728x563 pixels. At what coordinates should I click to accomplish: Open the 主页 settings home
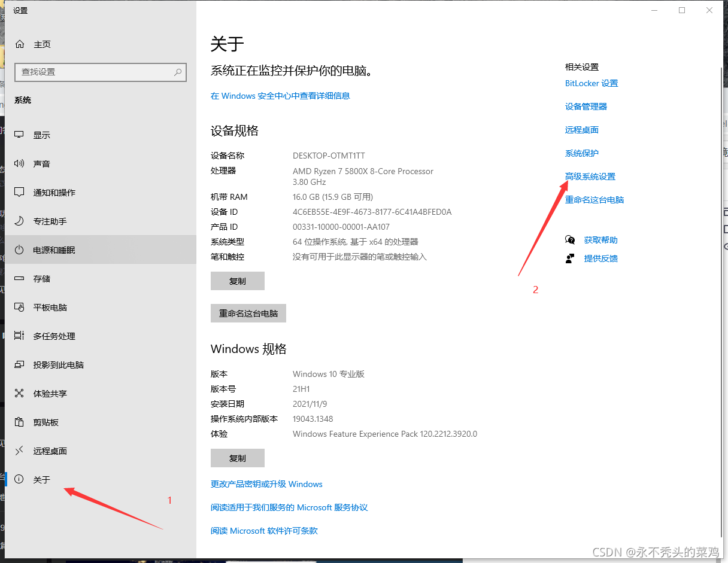101,44
